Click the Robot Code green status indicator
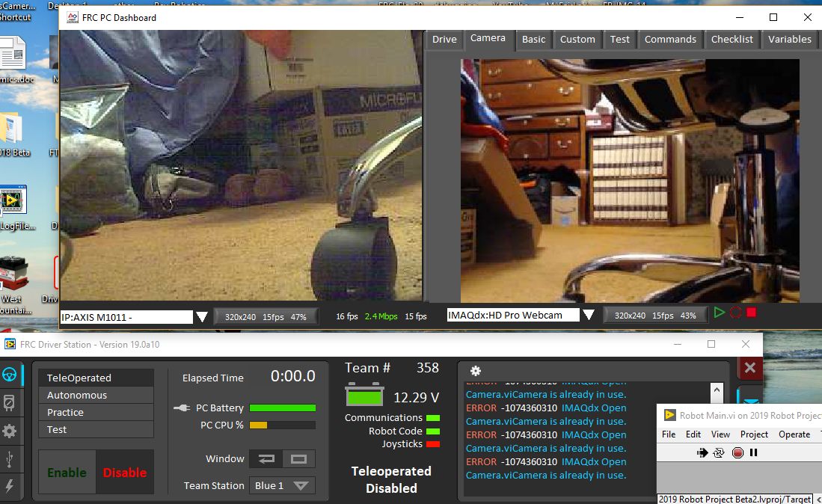Viewport: 822px width, 504px height. pos(433,431)
